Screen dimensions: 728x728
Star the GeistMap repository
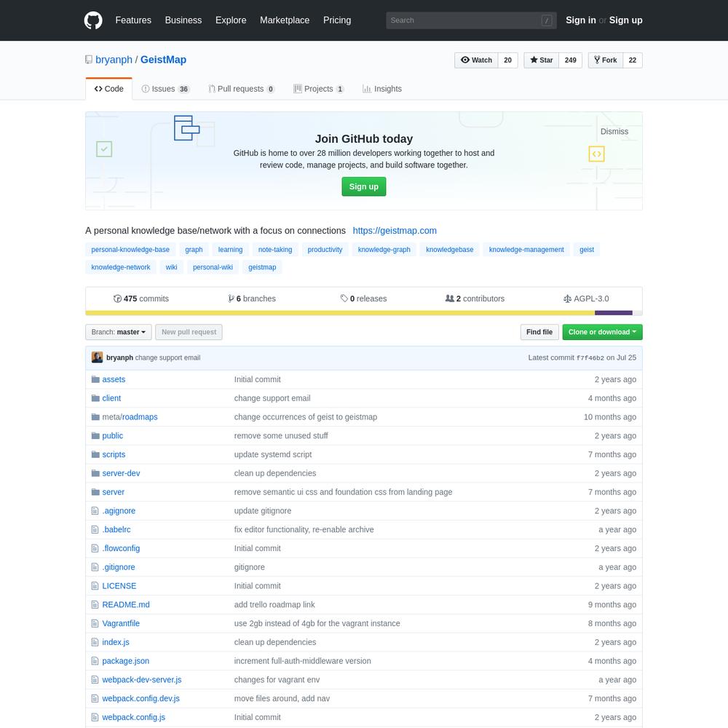[x=542, y=60]
